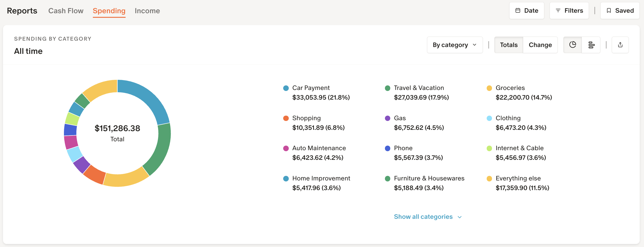
Task: Click the export share icon
Action: pos(620,45)
